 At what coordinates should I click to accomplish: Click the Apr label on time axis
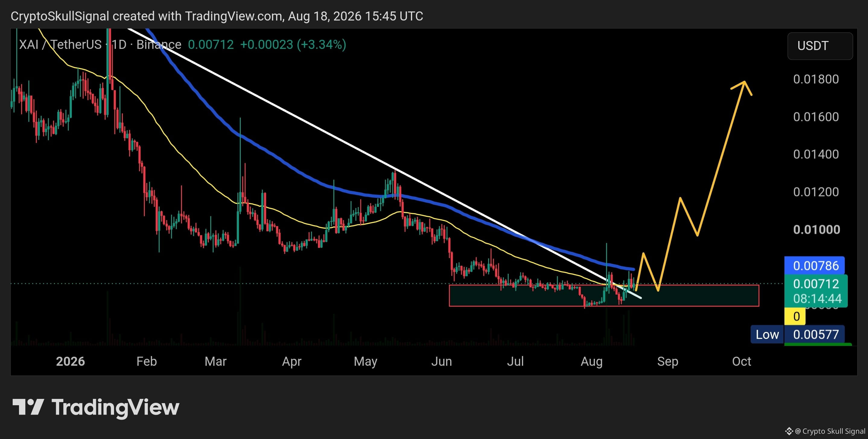pos(292,361)
